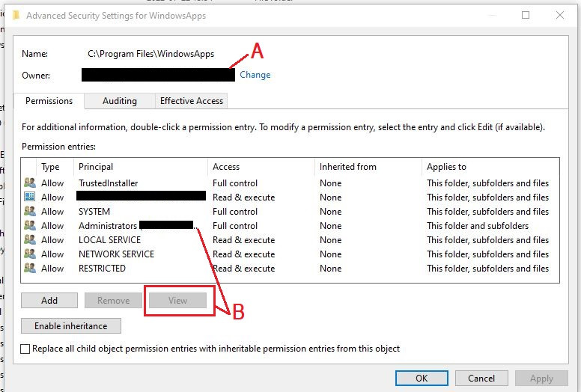Select the TrustedInstaller principal entry
This screenshot has height=392, width=581.
(x=109, y=183)
